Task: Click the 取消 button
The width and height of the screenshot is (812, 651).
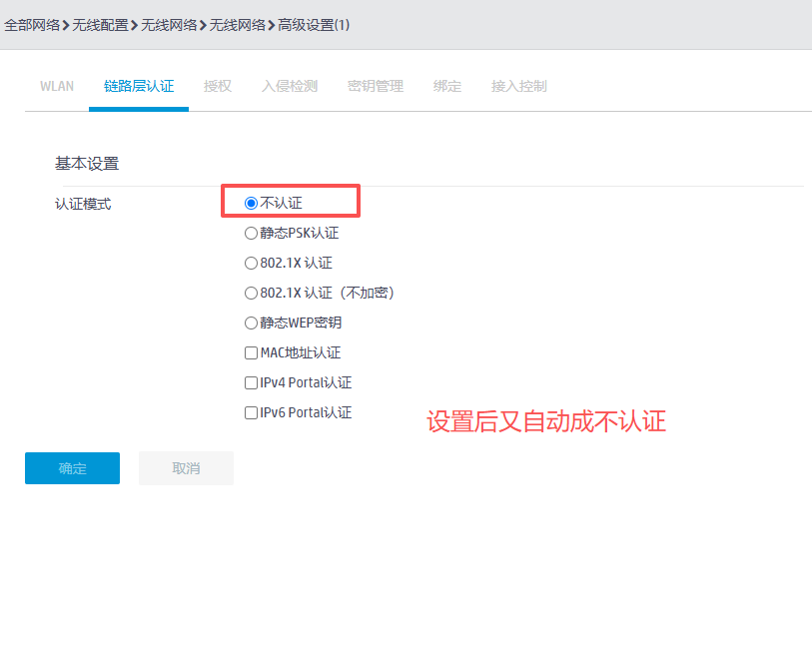Action: [x=186, y=468]
